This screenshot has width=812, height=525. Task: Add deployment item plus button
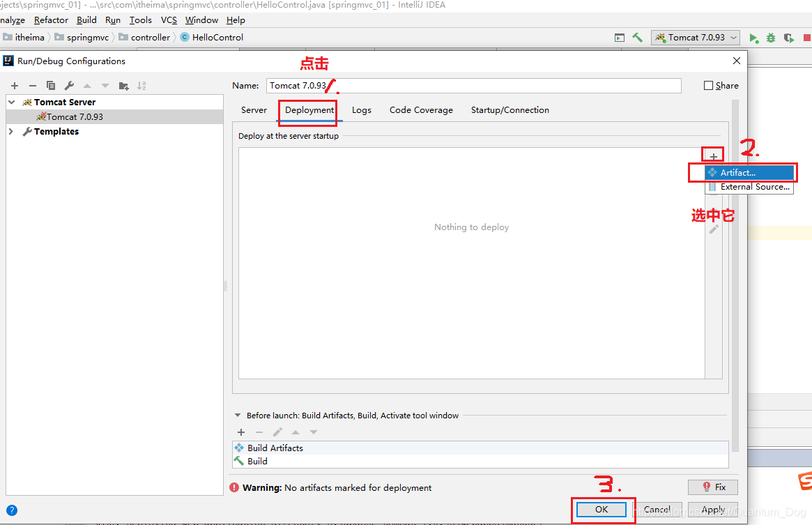[713, 156]
